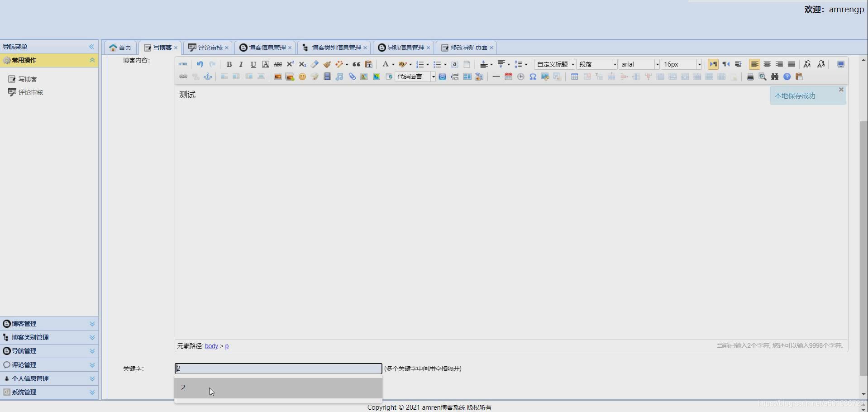Image resolution: width=868 pixels, height=412 pixels.
Task: Toggle align-left paragraph button
Action: coord(754,64)
